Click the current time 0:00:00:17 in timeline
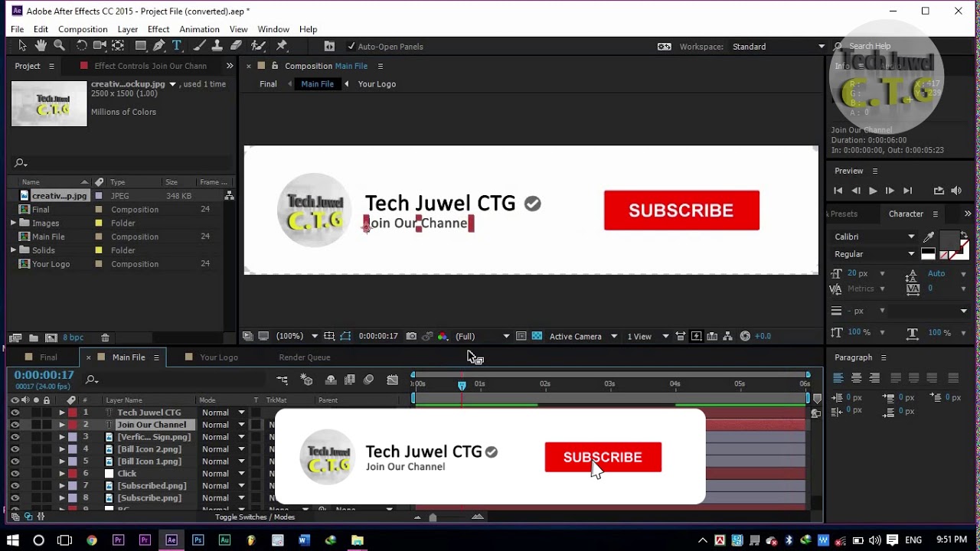 click(44, 375)
